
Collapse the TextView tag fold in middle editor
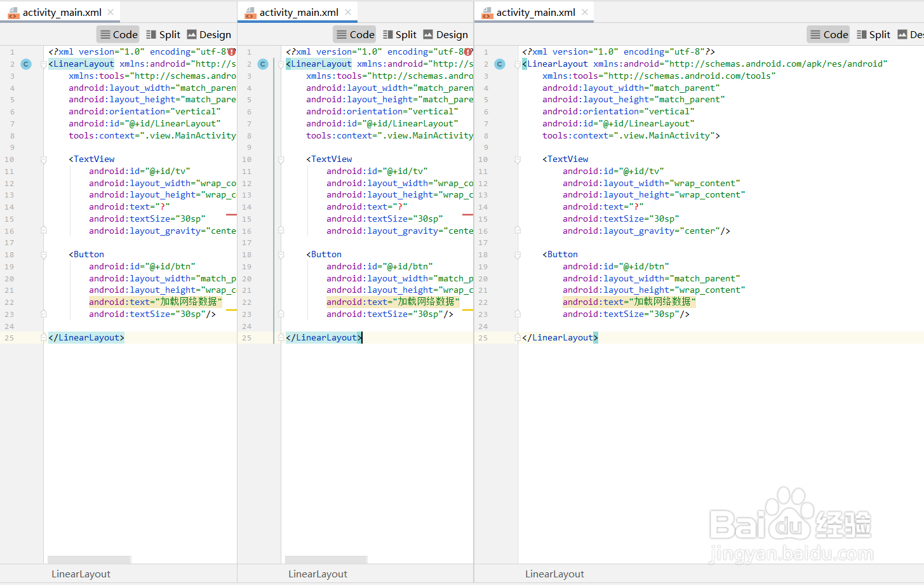point(281,159)
